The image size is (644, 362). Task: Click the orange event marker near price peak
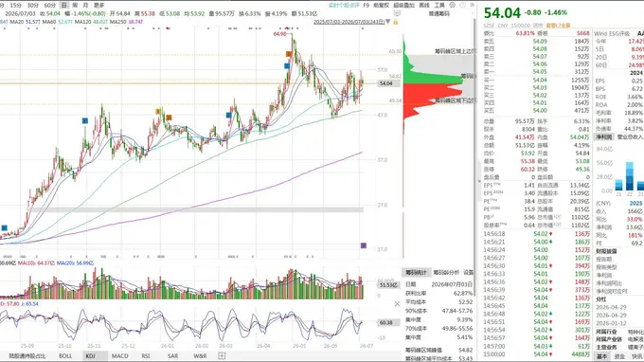pos(289,54)
